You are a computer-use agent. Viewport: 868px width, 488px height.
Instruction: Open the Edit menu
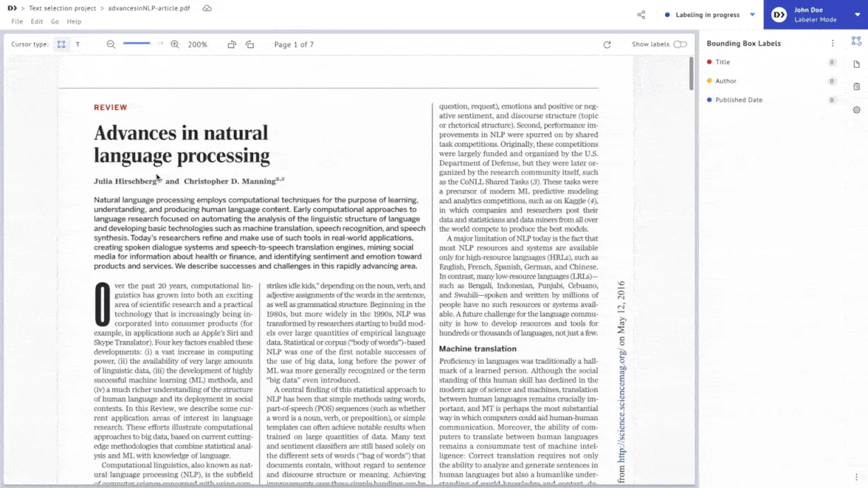click(x=37, y=22)
